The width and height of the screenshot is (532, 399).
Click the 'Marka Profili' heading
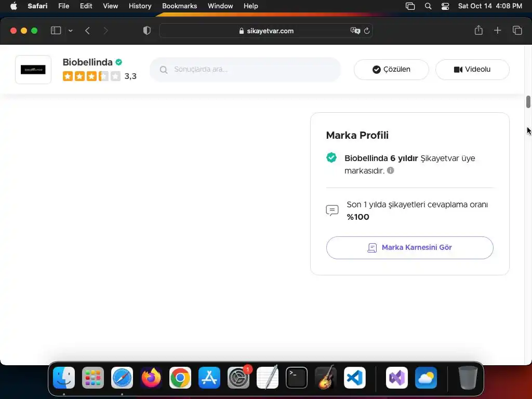pyautogui.click(x=357, y=136)
